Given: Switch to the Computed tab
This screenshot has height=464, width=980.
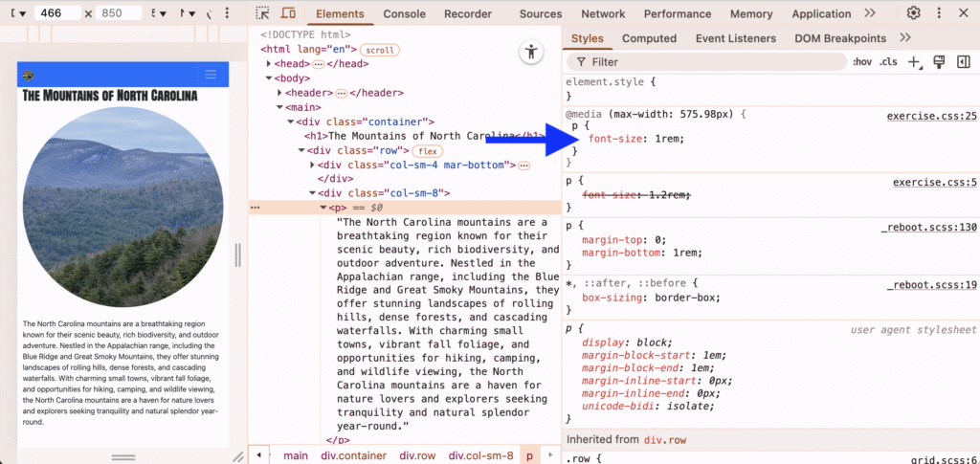Looking at the screenshot, I should (x=650, y=38).
